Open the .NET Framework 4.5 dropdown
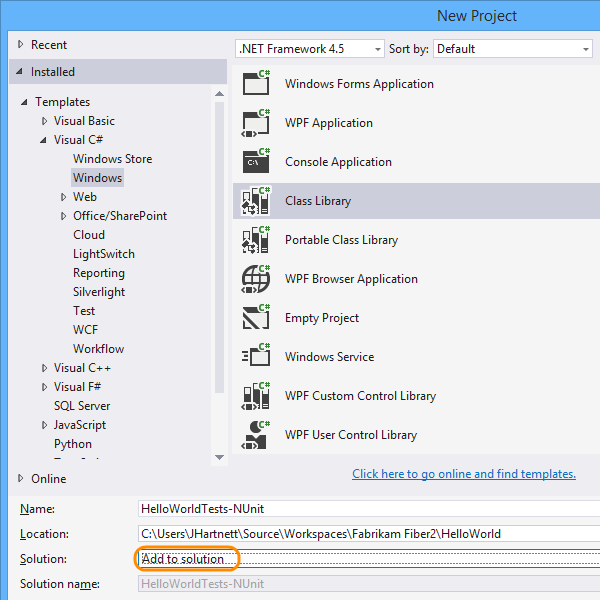This screenshot has width=600, height=600. pyautogui.click(x=310, y=49)
